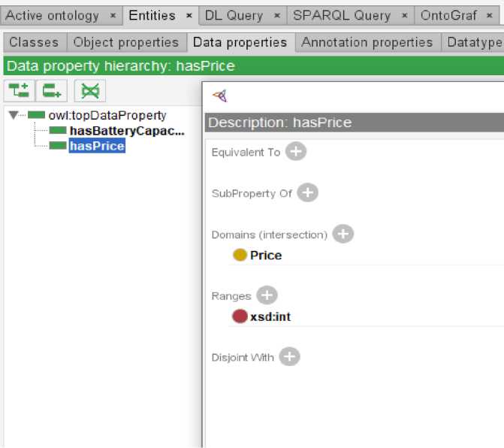Click Data property hierarchy: hasPrice header

pyautogui.click(x=254, y=66)
